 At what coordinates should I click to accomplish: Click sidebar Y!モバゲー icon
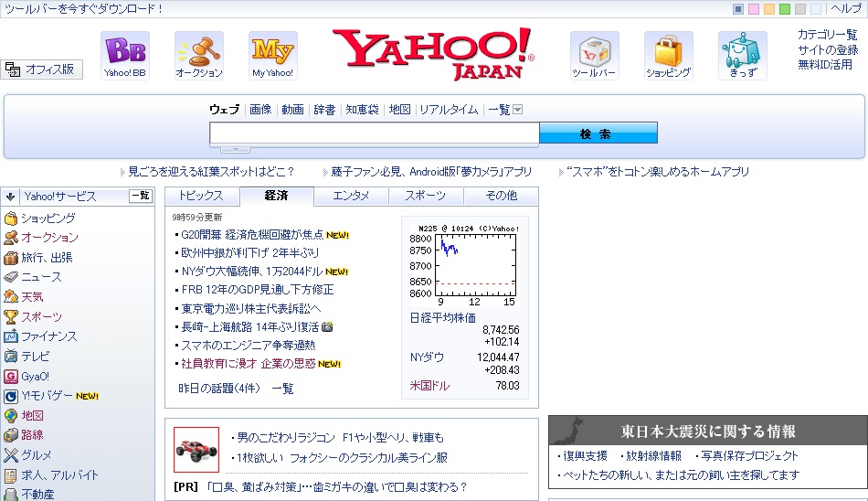[11, 396]
